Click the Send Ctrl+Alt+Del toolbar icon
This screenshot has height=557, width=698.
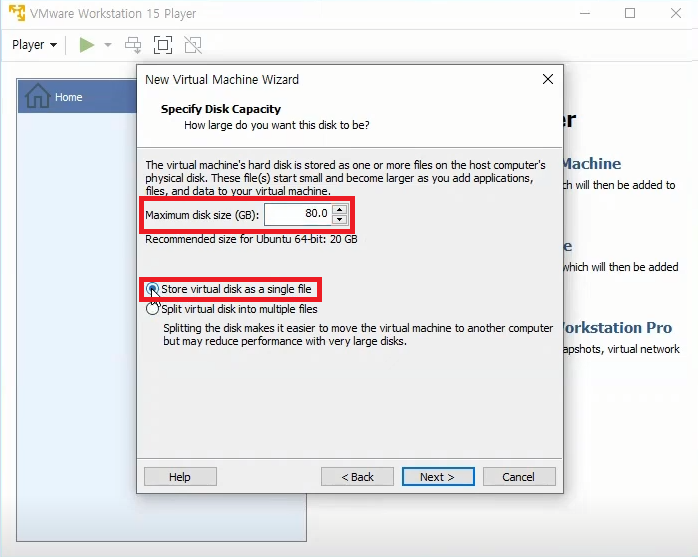pos(133,45)
